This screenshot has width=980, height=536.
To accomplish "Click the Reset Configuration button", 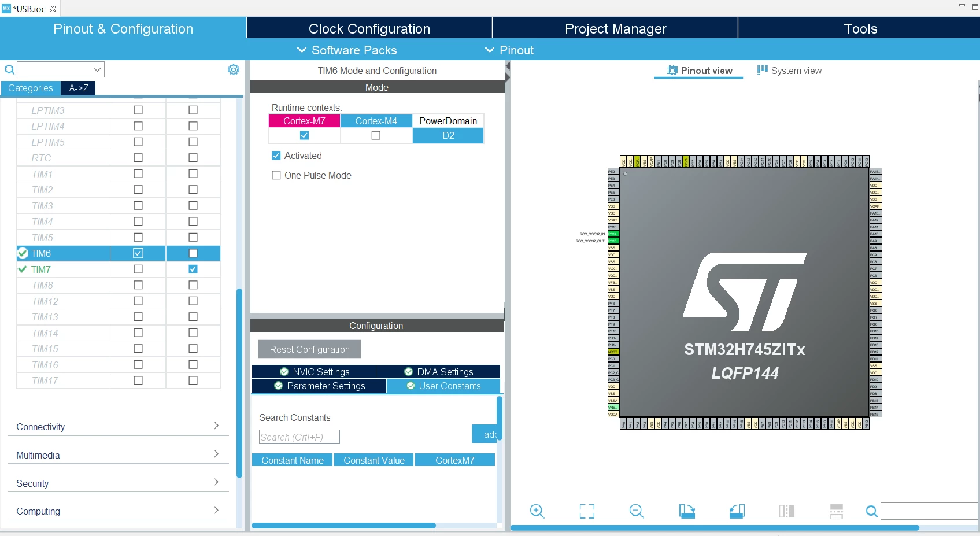I will 309,349.
